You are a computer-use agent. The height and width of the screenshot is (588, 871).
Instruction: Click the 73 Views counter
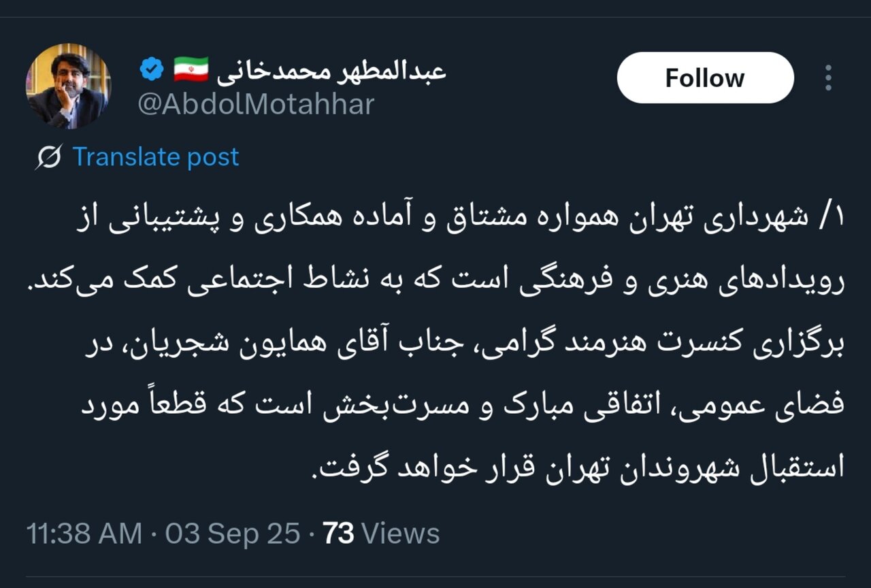pyautogui.click(x=381, y=534)
